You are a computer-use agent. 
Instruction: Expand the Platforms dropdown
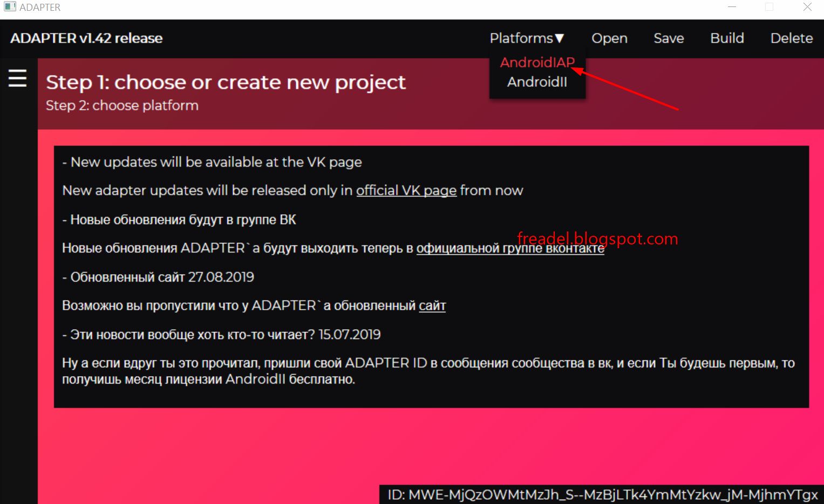coord(527,38)
